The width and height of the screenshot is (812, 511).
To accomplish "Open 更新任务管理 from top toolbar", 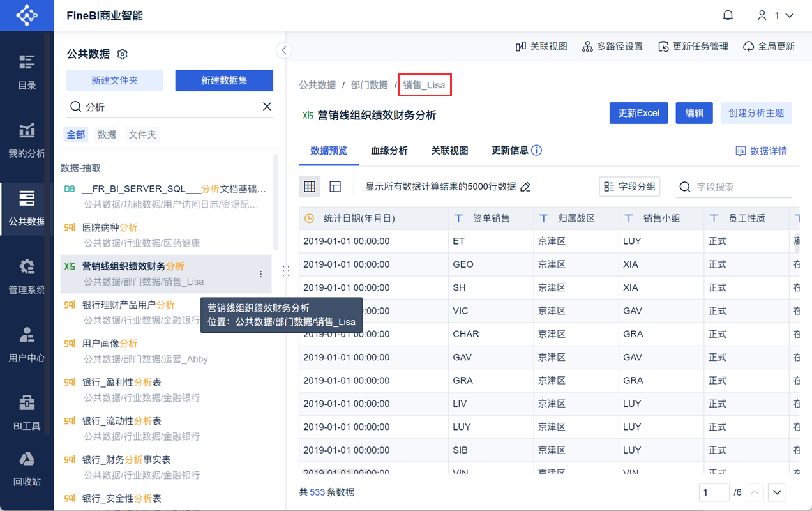I will [x=693, y=47].
